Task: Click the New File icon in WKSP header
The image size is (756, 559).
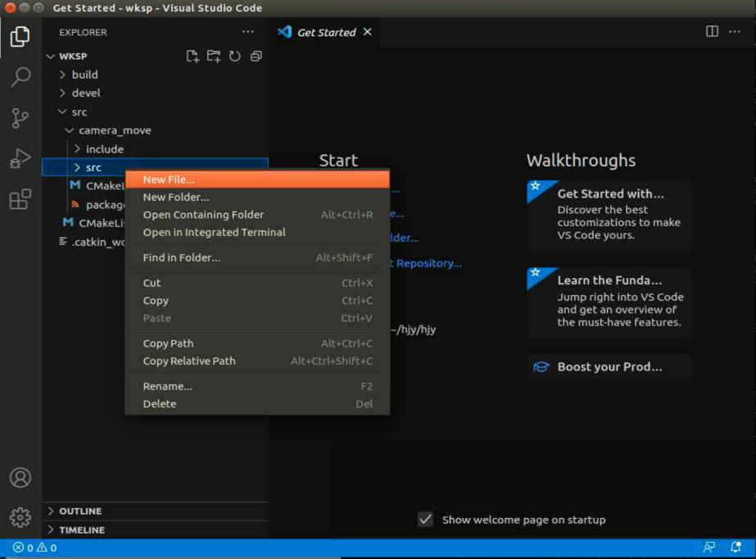Action: (x=192, y=57)
